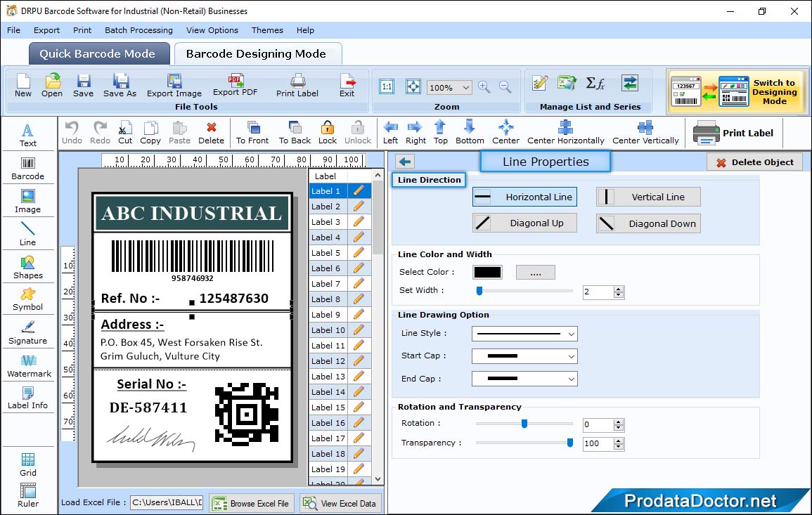The width and height of the screenshot is (812, 515).
Task: Align object Left
Action: point(390,133)
